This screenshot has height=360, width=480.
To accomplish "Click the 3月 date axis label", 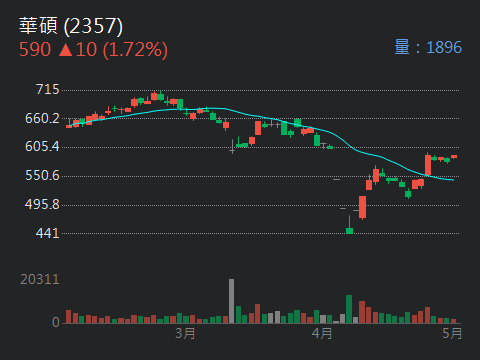I will click(185, 333).
